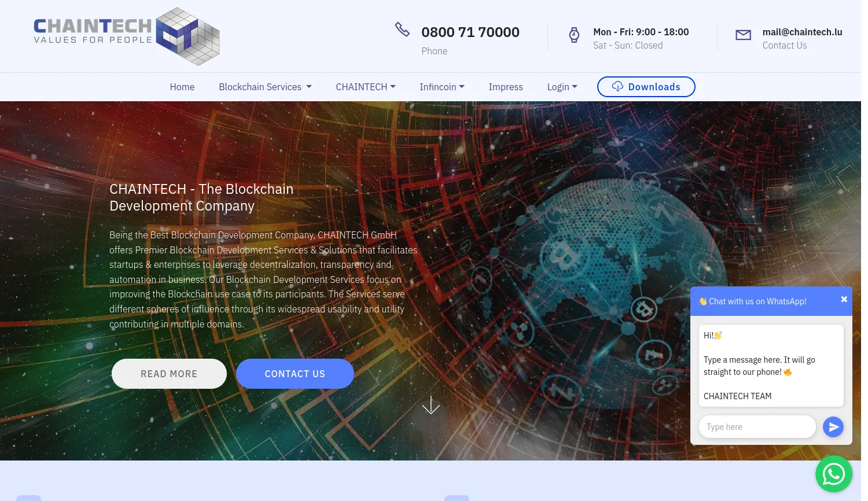Viewport: 868px width, 501px height.
Task: Click the send message arrow in the chat widget
Action: [833, 427]
